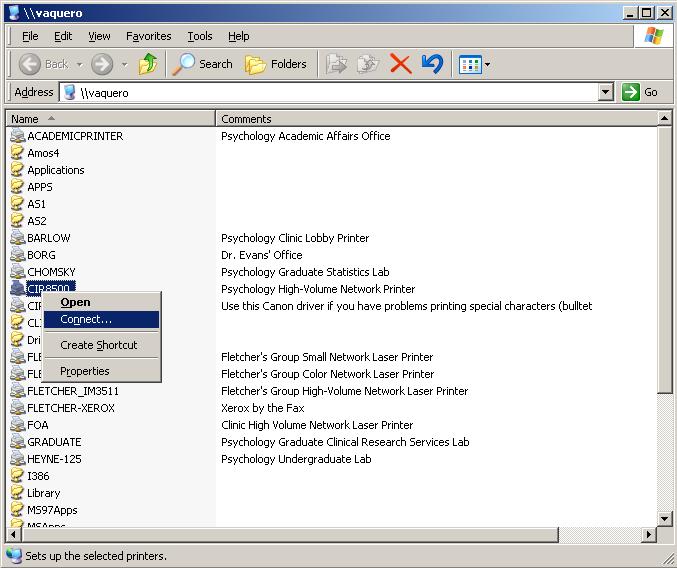677x568 pixels.
Task: Expand the Address bar dropdown arrow
Action: tap(605, 92)
